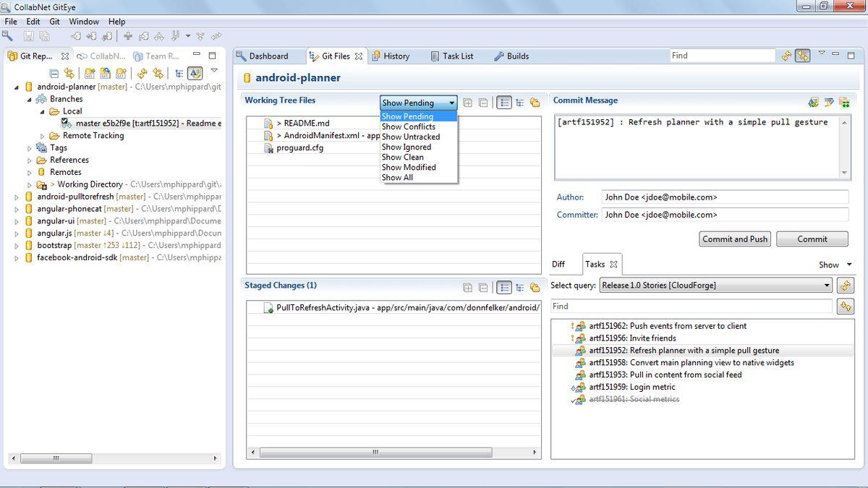Click the PullToRefreshActivity.java file icon
The height and width of the screenshot is (488, 868).
click(x=269, y=308)
